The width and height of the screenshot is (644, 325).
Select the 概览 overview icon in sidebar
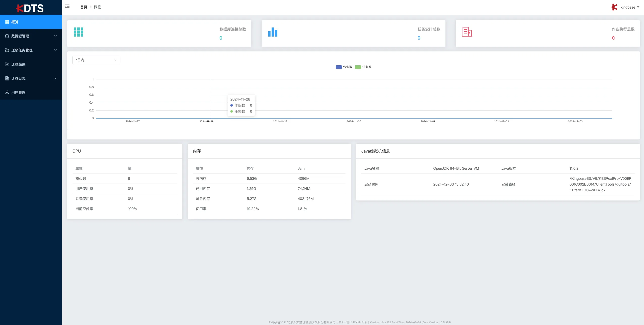tap(7, 22)
